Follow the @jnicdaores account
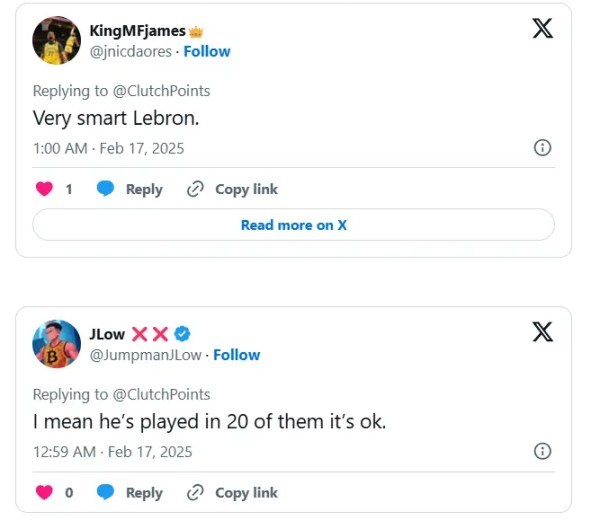Viewport: 600px width, 520px height. [x=206, y=51]
